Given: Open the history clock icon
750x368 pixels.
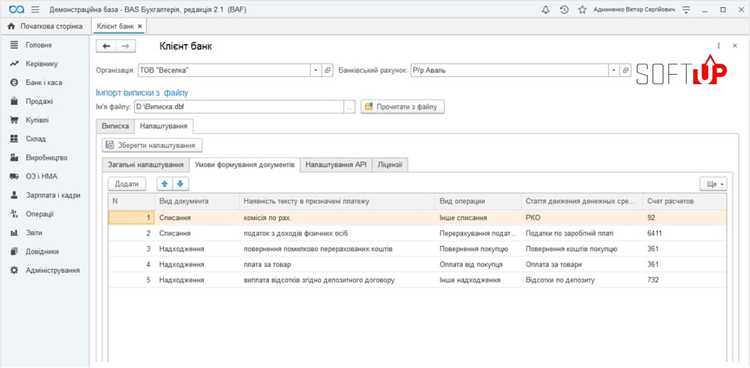Looking at the screenshot, I should (564, 10).
